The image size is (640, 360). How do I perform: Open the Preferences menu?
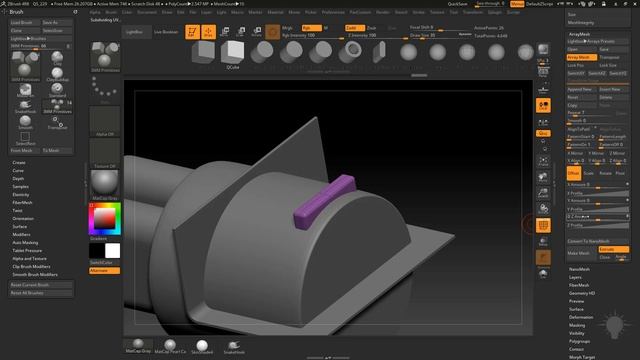333,12
